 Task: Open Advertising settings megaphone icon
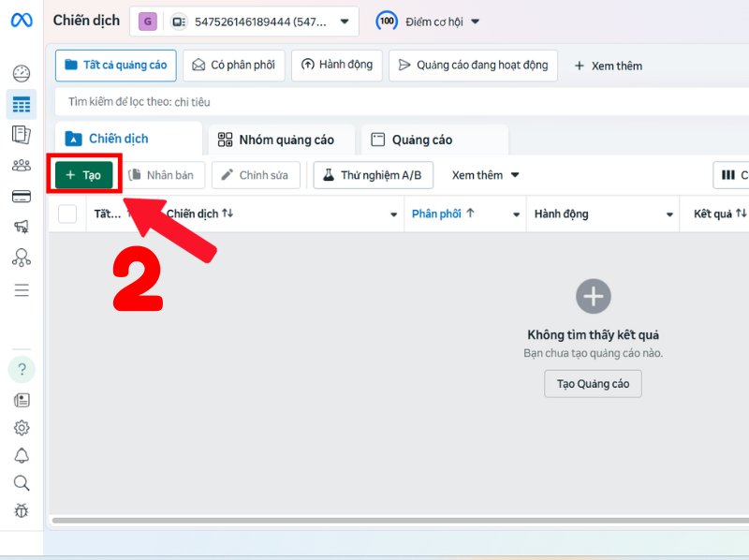pyautogui.click(x=22, y=227)
